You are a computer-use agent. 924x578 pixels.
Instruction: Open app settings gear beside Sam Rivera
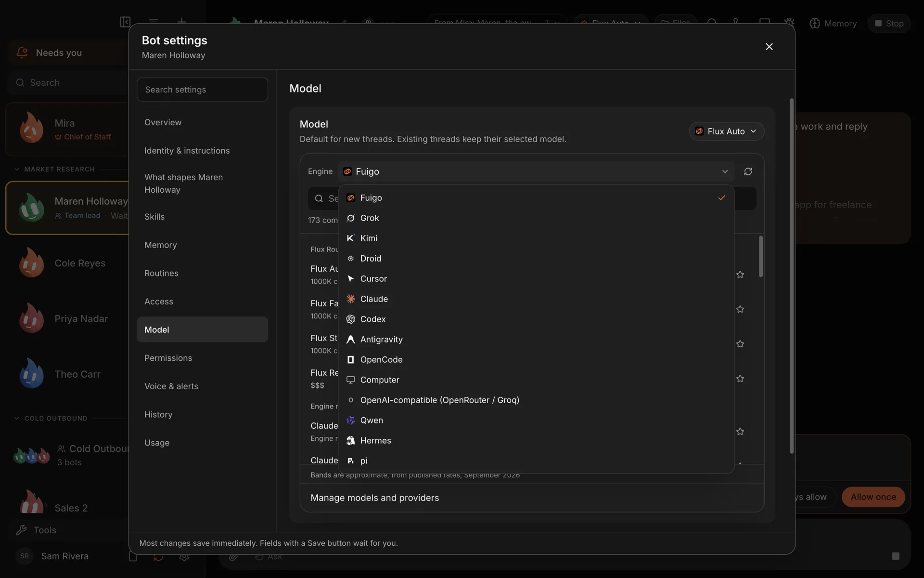184,557
